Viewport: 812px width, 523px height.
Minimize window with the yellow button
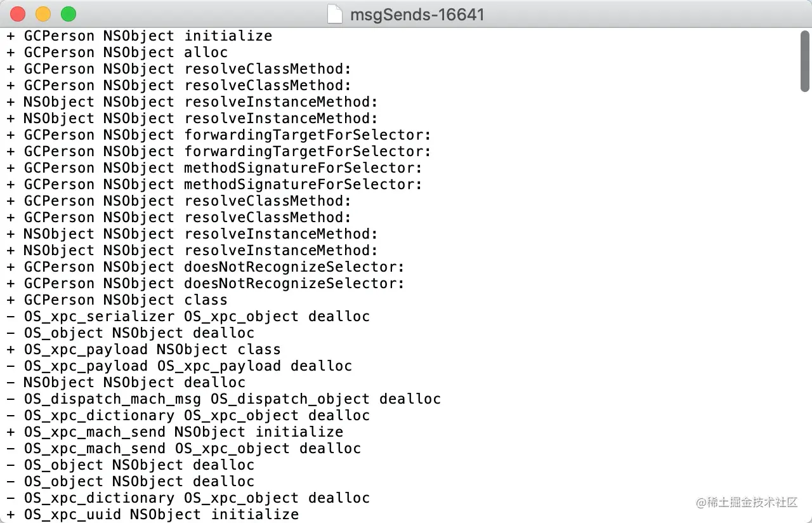tap(43, 14)
